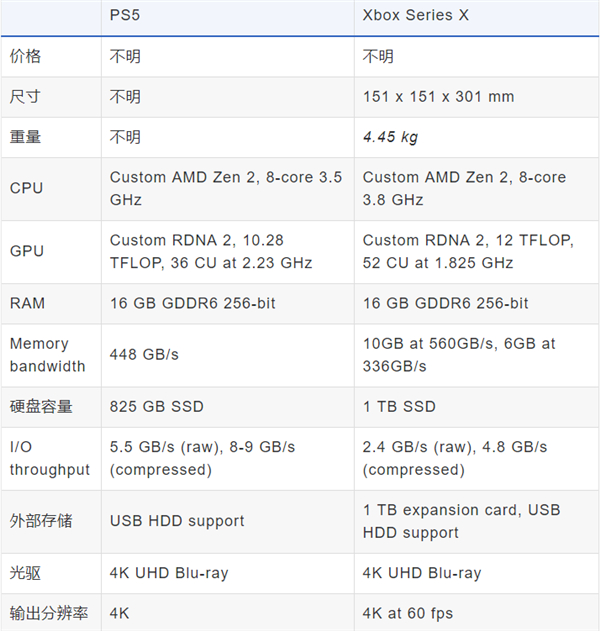
Task: Click the Memory bandwidth row label
Action: coord(47,355)
